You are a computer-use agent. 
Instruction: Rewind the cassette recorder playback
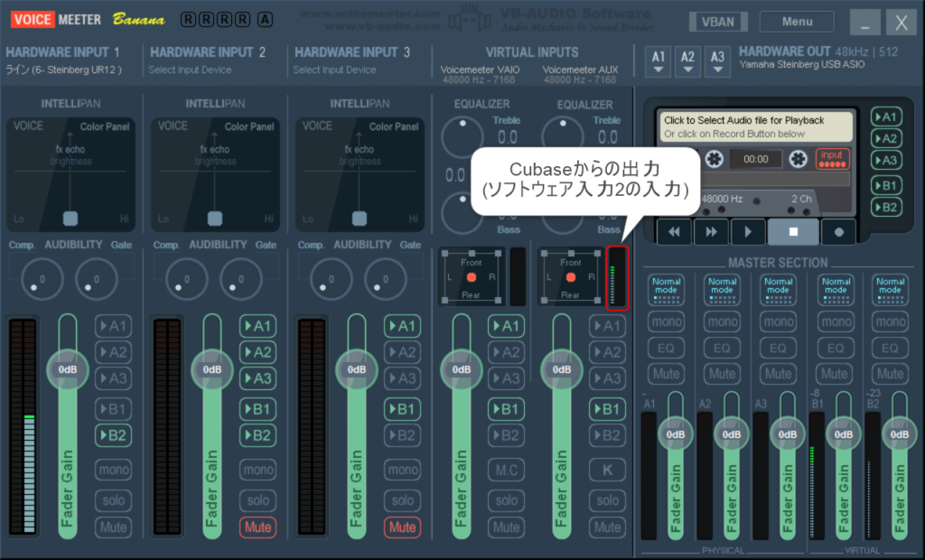pos(674,232)
